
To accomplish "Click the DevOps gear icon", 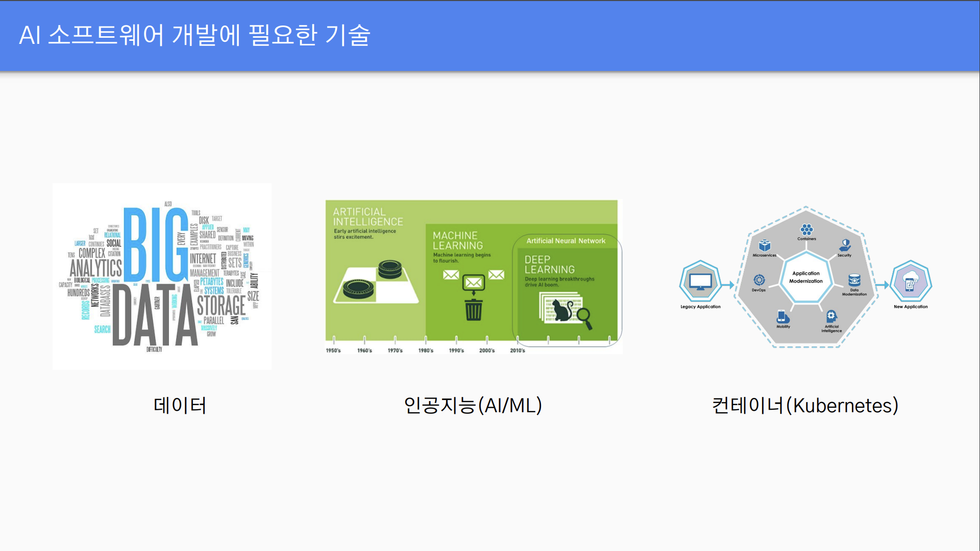I will (x=759, y=280).
